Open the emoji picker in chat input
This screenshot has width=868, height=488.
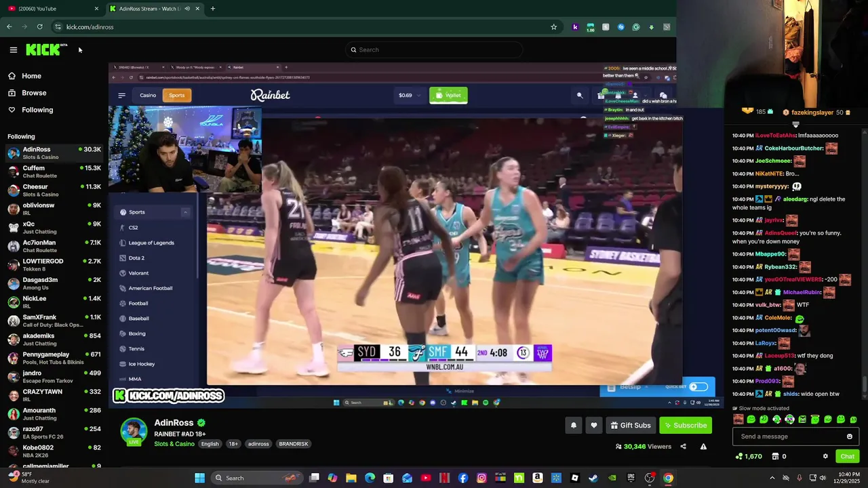click(x=849, y=436)
